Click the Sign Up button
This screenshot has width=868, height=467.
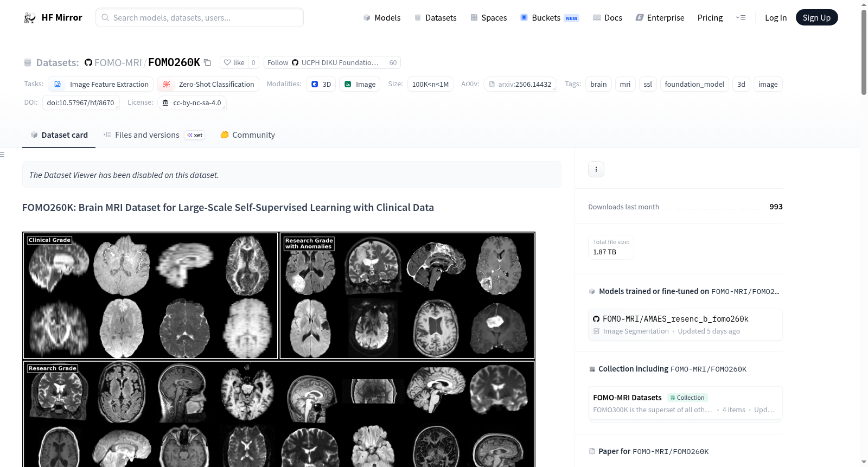click(x=816, y=17)
